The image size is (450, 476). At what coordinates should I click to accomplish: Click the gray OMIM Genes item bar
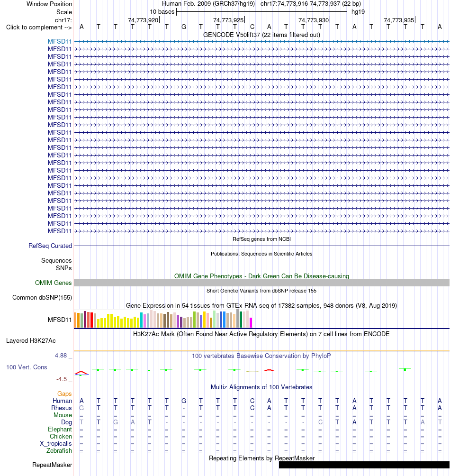click(x=261, y=283)
